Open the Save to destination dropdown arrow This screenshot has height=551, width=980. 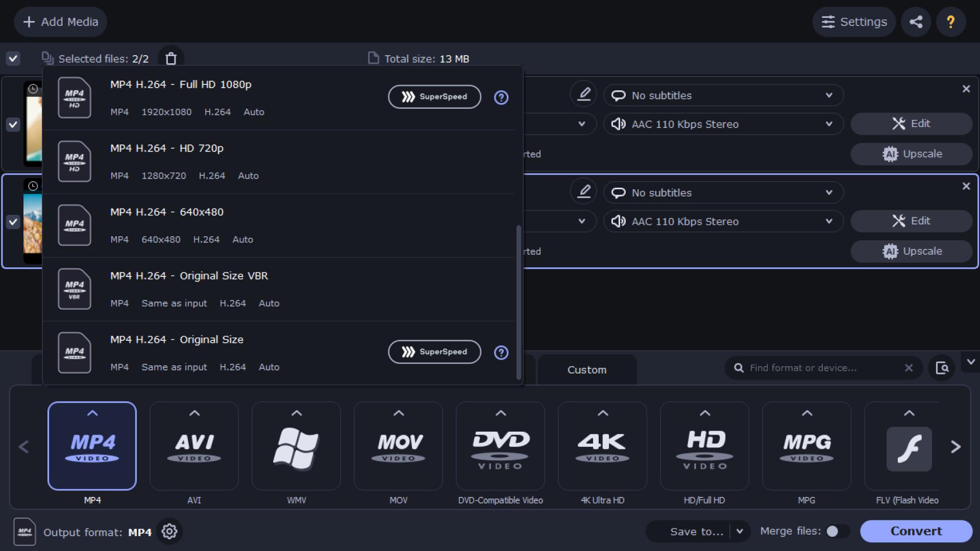[740, 531]
